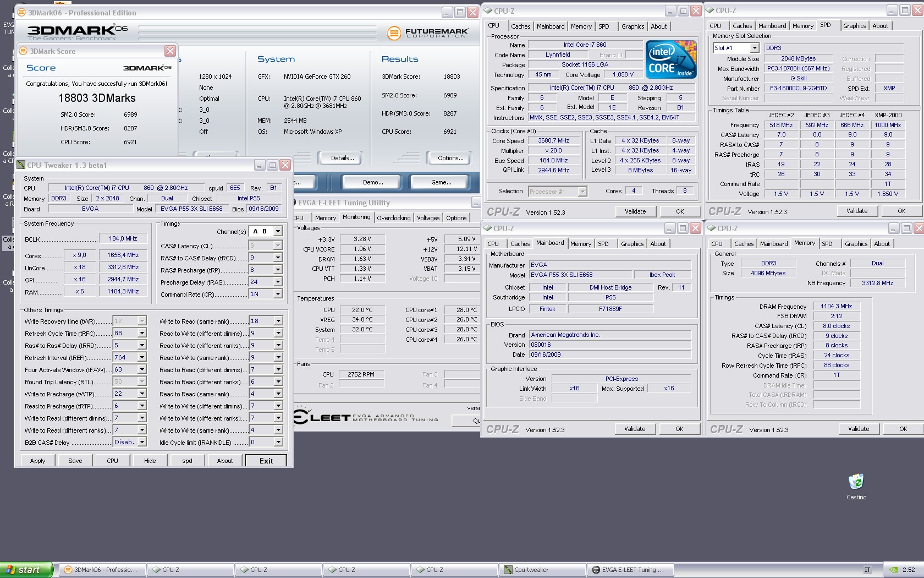Click Game... button in 3DMark06
924x578 pixels.
[x=441, y=182]
